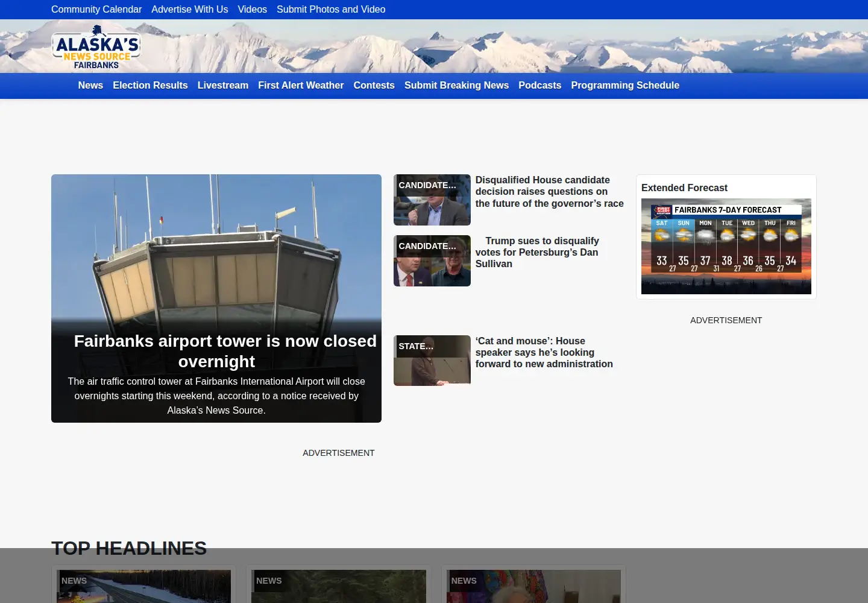Image resolution: width=868 pixels, height=603 pixels.
Task: Open Disqualified House candidate article headline
Action: point(549,192)
